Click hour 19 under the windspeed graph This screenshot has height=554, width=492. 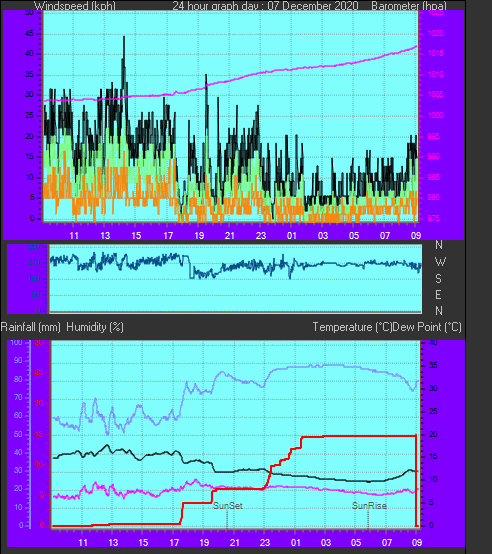[199, 236]
